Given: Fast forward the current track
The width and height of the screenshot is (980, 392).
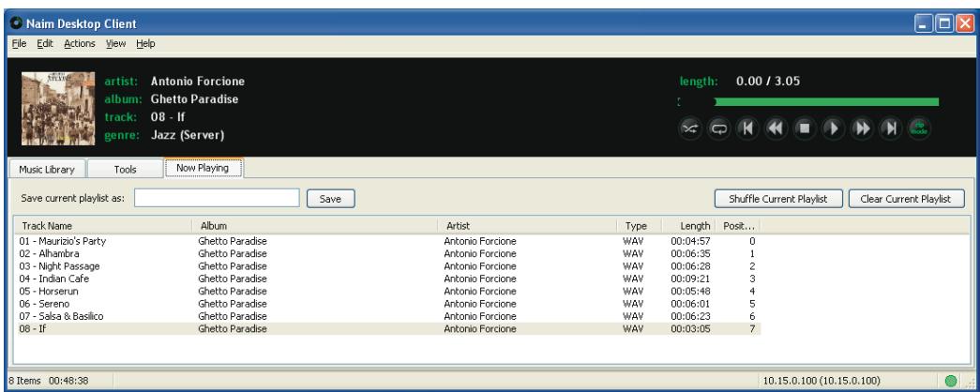Looking at the screenshot, I should click(862, 128).
